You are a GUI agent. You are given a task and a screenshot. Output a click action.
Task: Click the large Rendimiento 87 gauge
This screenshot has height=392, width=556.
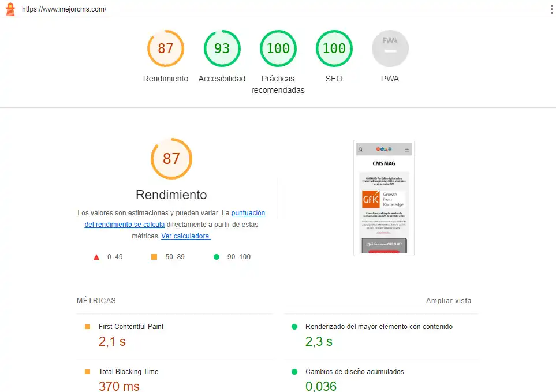click(171, 159)
